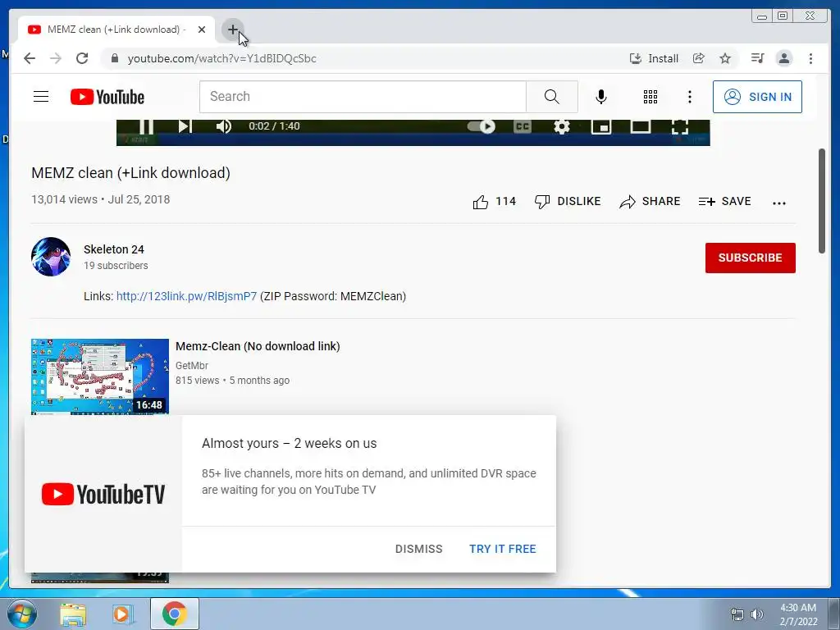Screen dimensions: 840x630
Task: Click the YouTube search field
Action: click(x=363, y=97)
